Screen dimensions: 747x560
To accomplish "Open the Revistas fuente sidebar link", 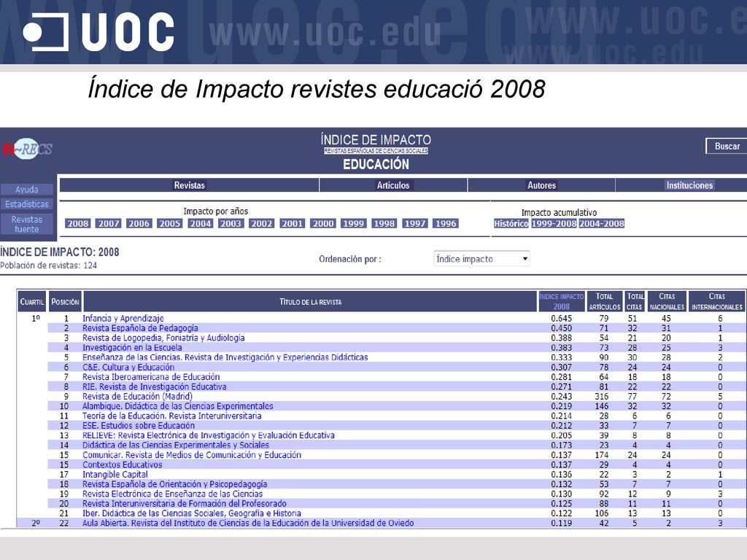I will (27, 225).
